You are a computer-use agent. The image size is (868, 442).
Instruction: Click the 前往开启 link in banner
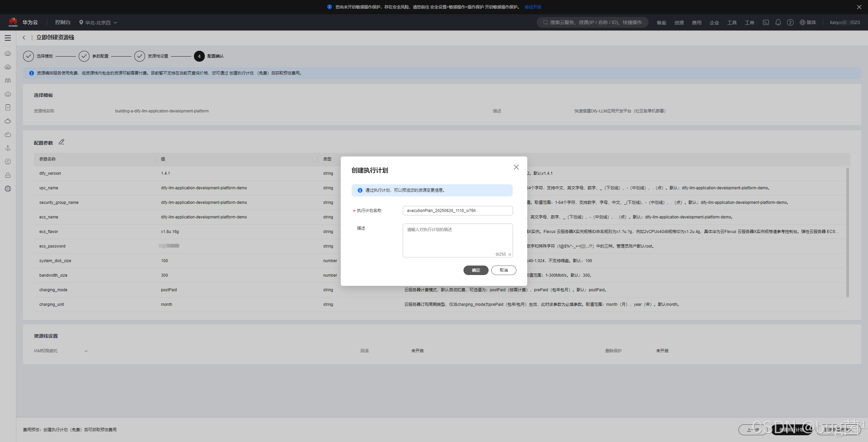point(533,7)
